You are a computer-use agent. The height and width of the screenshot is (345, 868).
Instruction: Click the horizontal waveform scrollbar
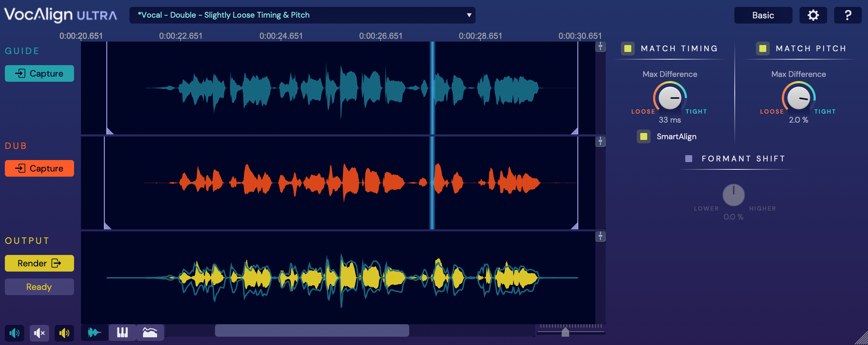tap(312, 330)
